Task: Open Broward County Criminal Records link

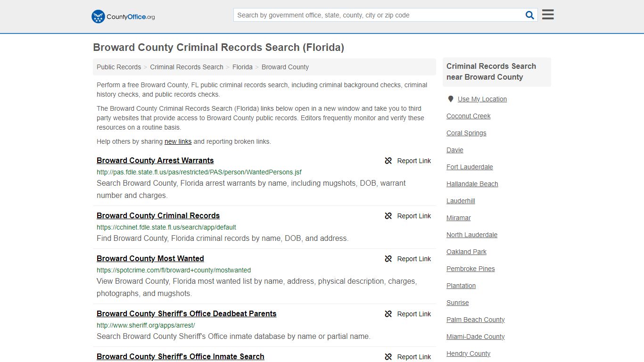Action: 158,215
